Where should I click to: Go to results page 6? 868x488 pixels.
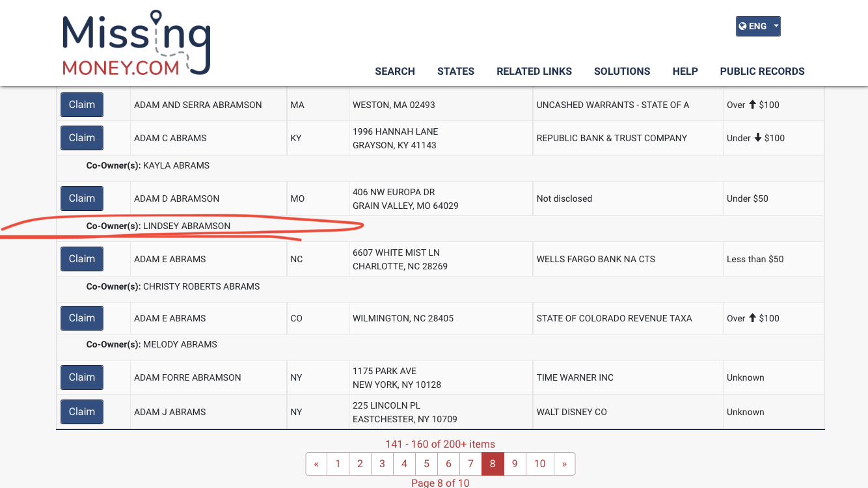click(448, 464)
